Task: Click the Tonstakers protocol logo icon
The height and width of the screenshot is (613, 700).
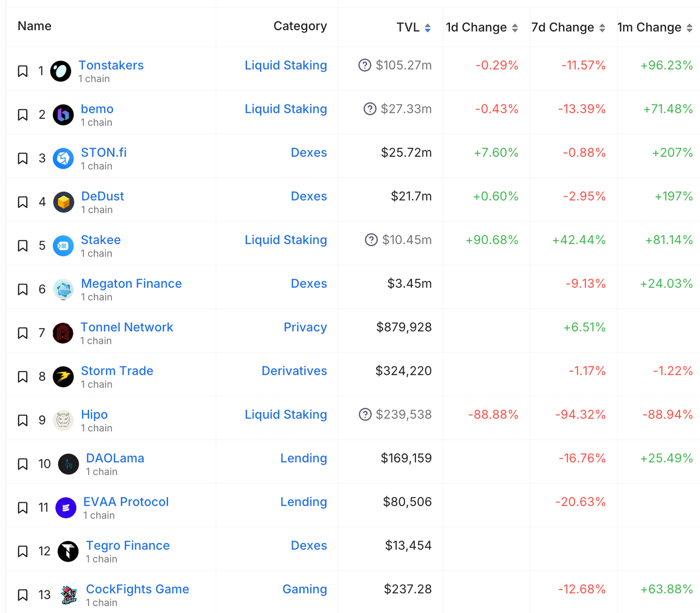Action: 61,71
